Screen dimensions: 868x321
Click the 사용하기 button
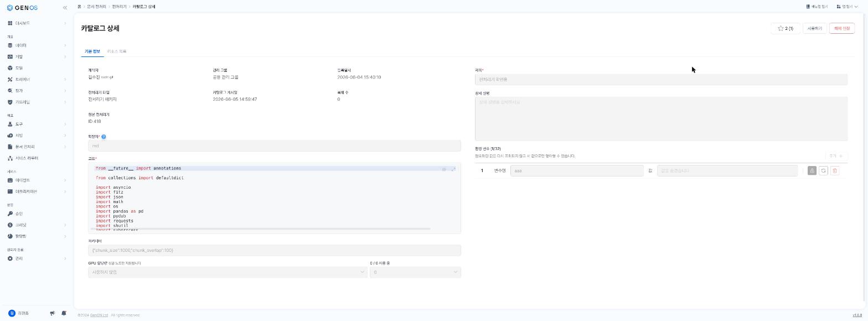coord(815,28)
